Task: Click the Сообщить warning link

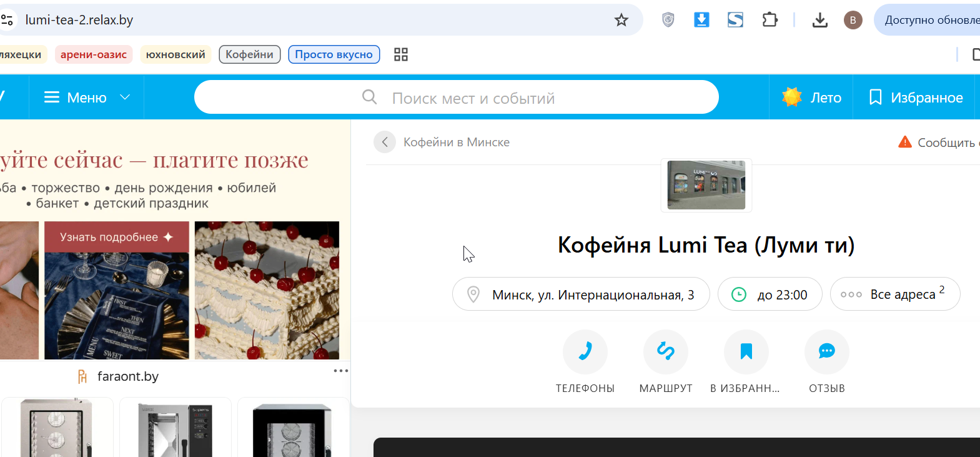Action: pos(939,143)
